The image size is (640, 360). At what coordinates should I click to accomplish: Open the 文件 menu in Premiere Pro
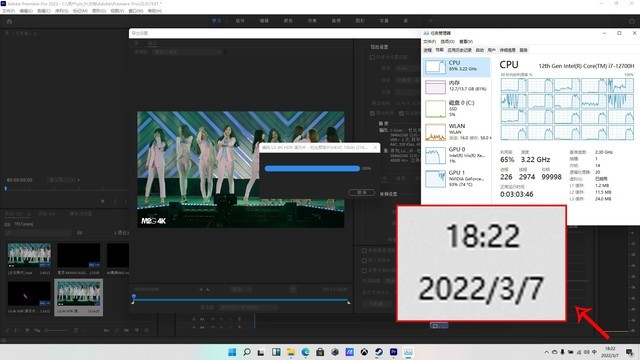(x=8, y=11)
